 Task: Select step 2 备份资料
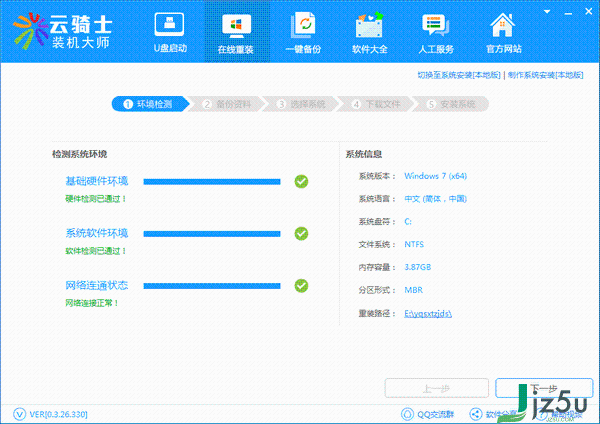[x=227, y=104]
